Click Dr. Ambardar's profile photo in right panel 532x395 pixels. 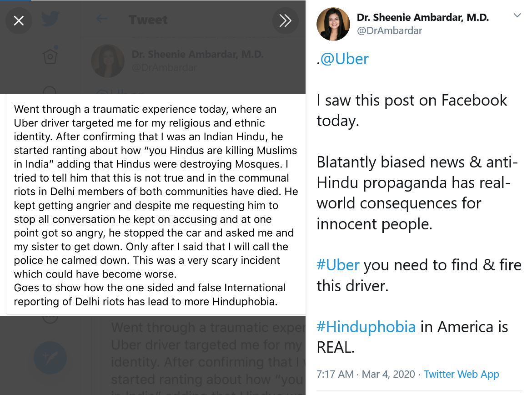pos(333,24)
